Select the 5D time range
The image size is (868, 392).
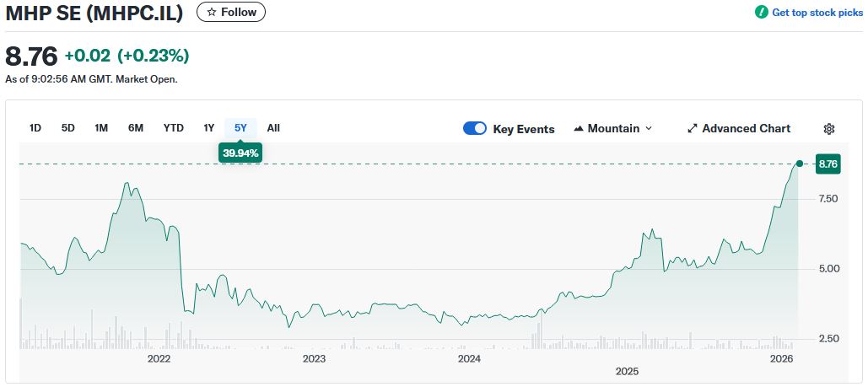68,128
